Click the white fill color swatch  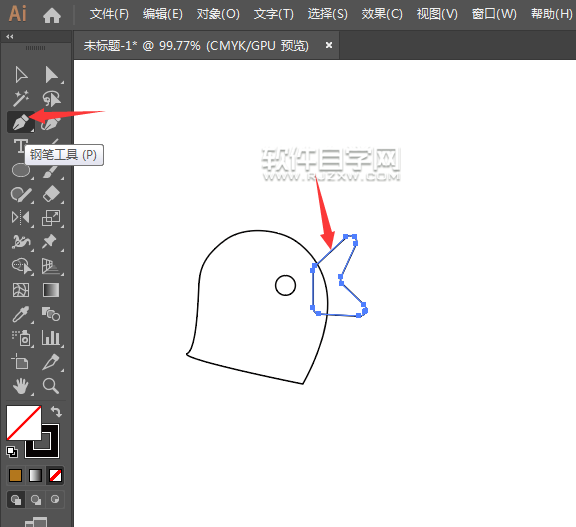(x=24, y=422)
